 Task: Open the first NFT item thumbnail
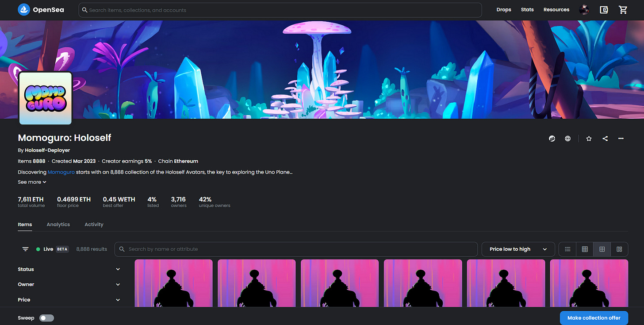tap(173, 283)
